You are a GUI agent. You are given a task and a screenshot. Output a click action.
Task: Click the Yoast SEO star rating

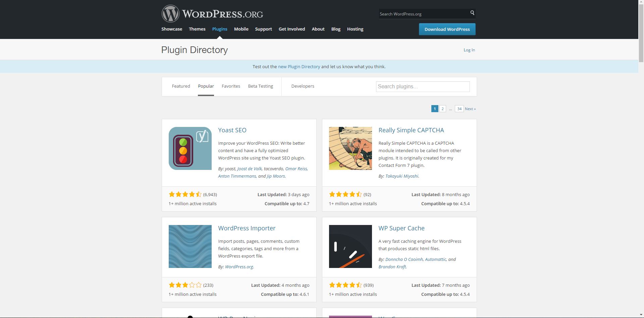185,194
